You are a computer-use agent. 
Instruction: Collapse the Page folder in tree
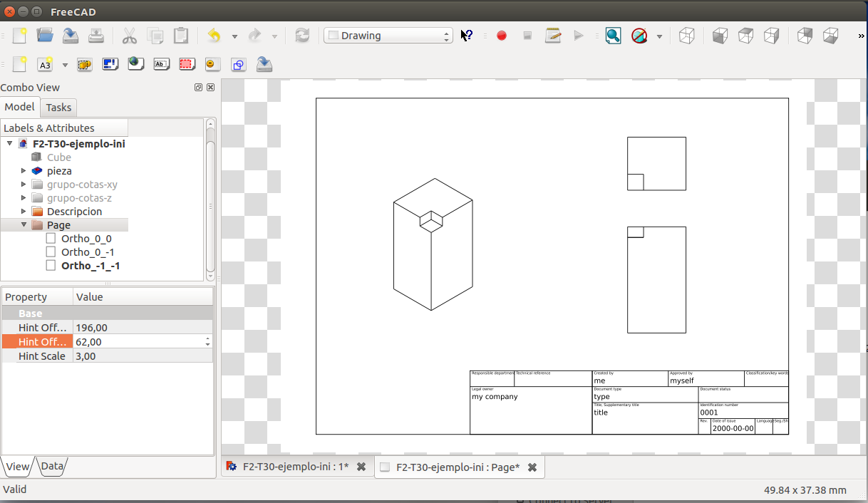[24, 225]
